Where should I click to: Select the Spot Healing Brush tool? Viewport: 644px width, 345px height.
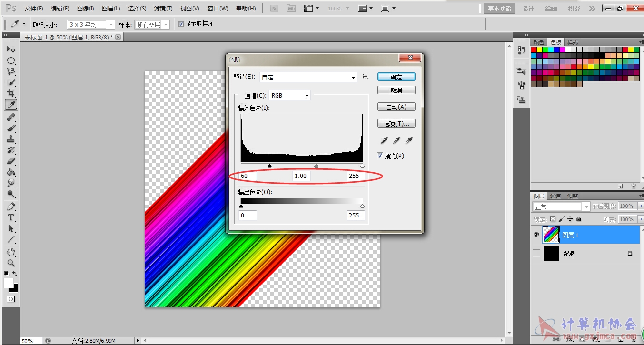tap(10, 117)
